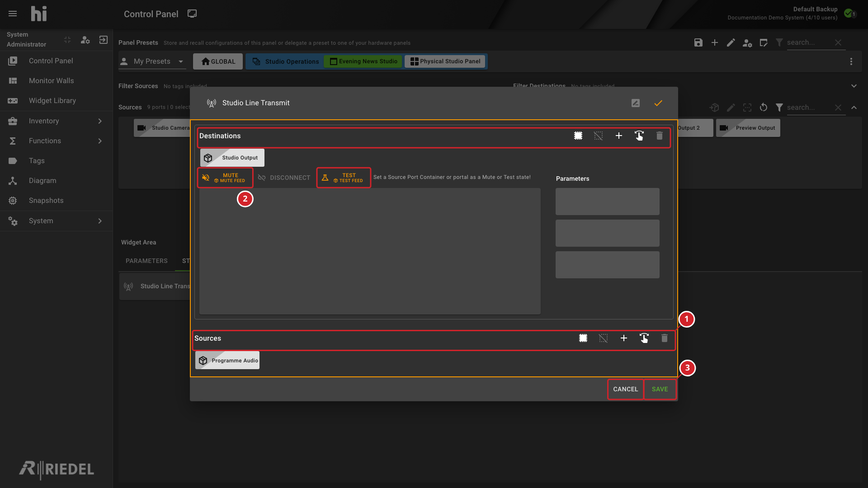Click the SAVE button
868x488 pixels.
tap(660, 389)
